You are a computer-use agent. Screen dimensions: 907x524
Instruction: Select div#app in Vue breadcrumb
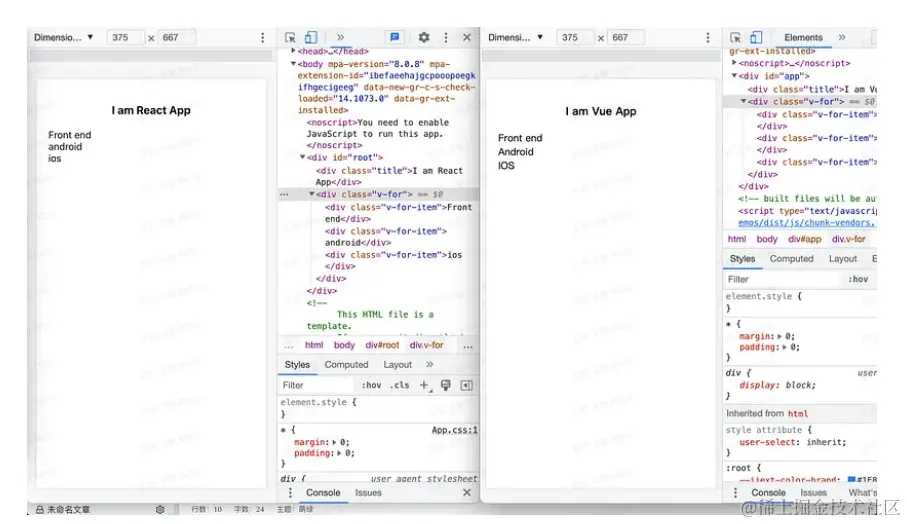805,239
